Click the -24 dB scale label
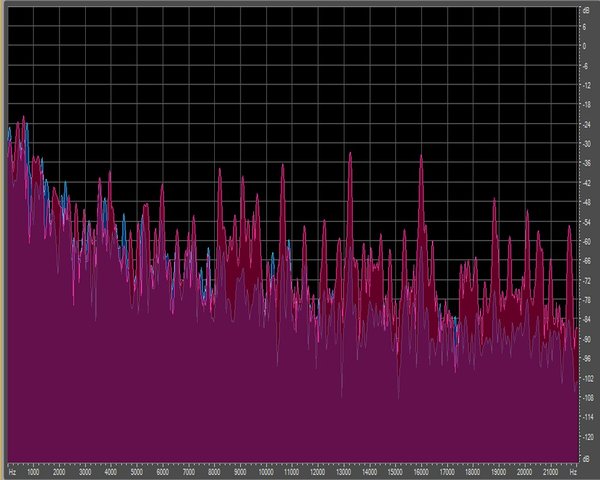This screenshot has width=600, height=480. 586,125
